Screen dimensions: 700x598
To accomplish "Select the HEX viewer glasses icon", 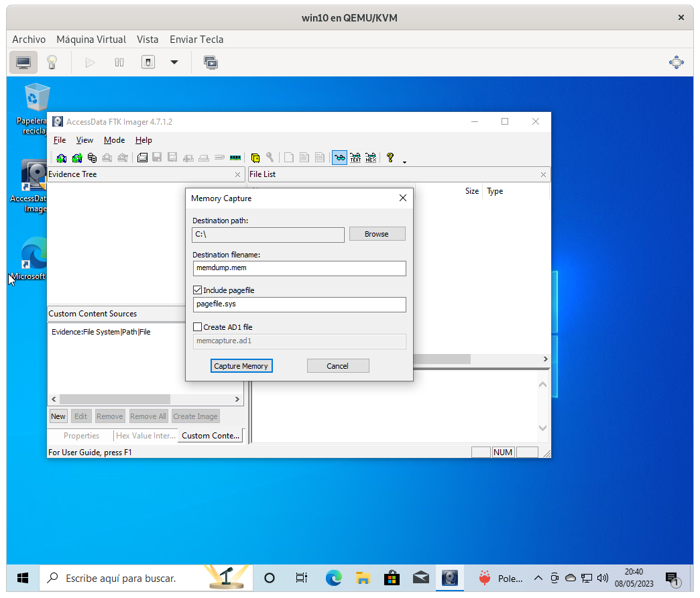I will click(x=370, y=158).
